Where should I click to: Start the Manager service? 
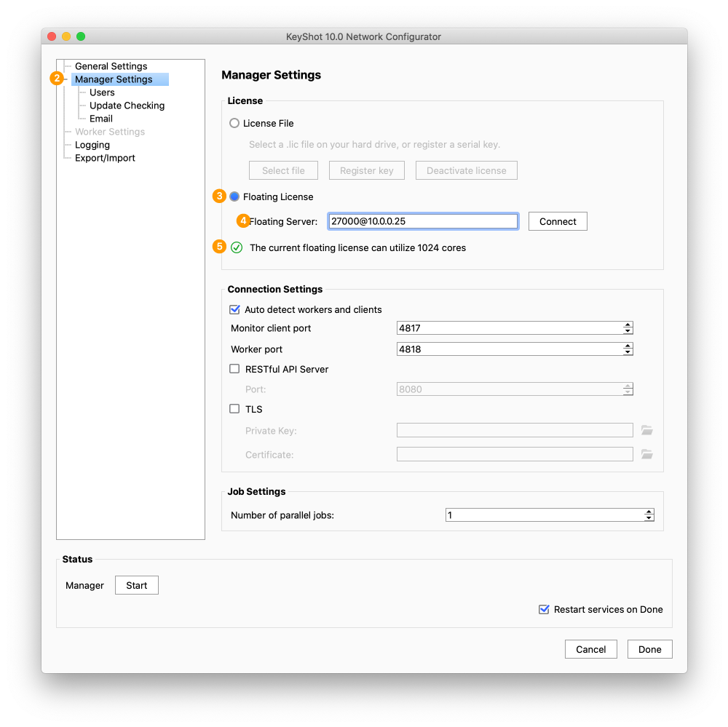137,585
